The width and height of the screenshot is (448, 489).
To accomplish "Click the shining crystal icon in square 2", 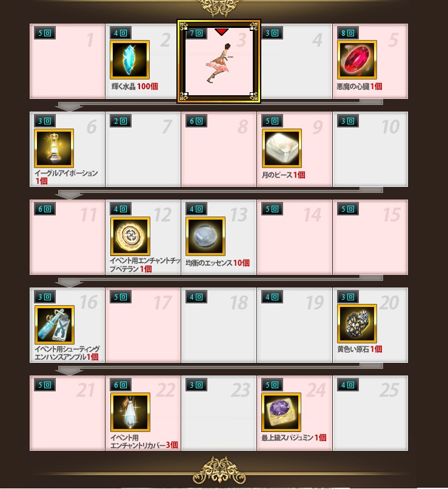I will [x=130, y=59].
